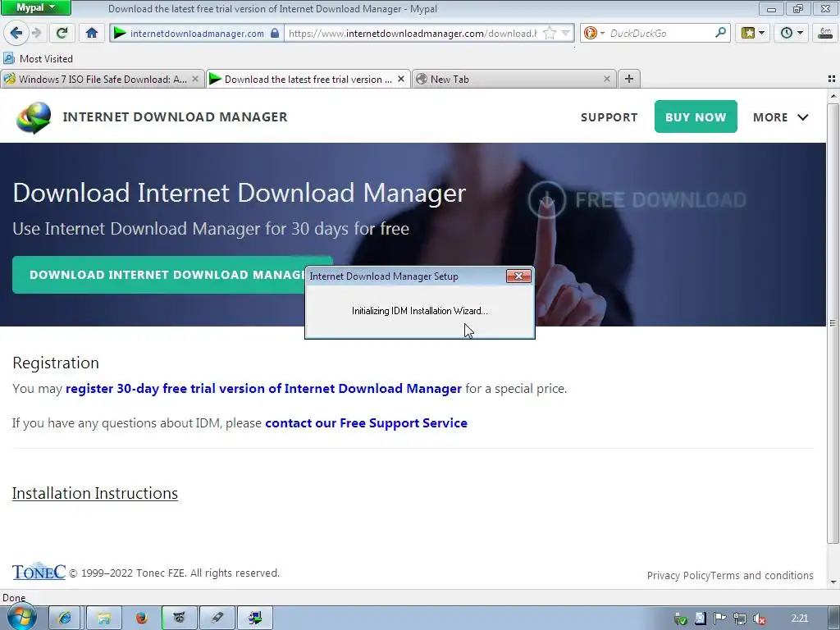Click the DuckDuckGo search field

click(660, 33)
